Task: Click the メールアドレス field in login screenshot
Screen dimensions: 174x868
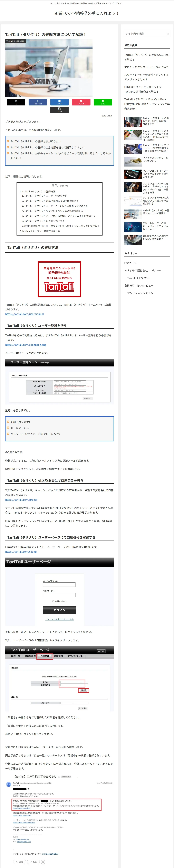Action: point(59,585)
